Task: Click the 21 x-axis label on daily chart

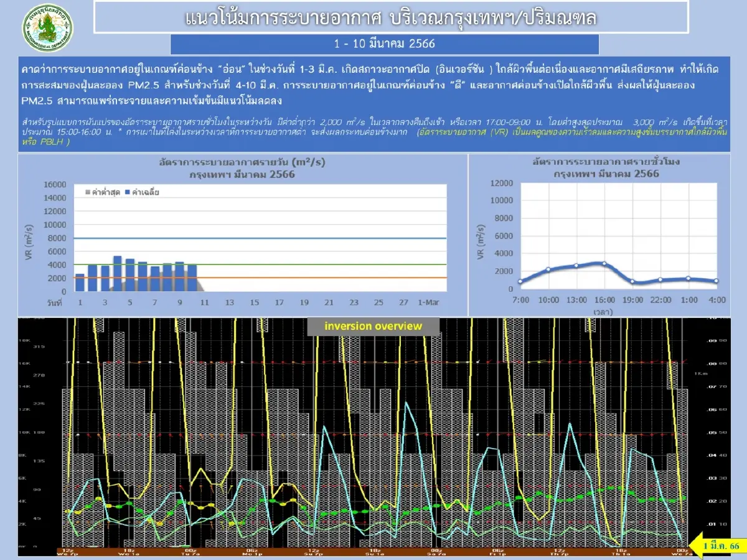Action: click(x=329, y=302)
